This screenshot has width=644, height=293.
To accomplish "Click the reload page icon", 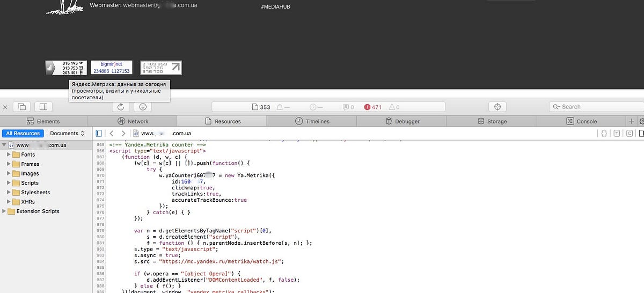I will click(121, 107).
